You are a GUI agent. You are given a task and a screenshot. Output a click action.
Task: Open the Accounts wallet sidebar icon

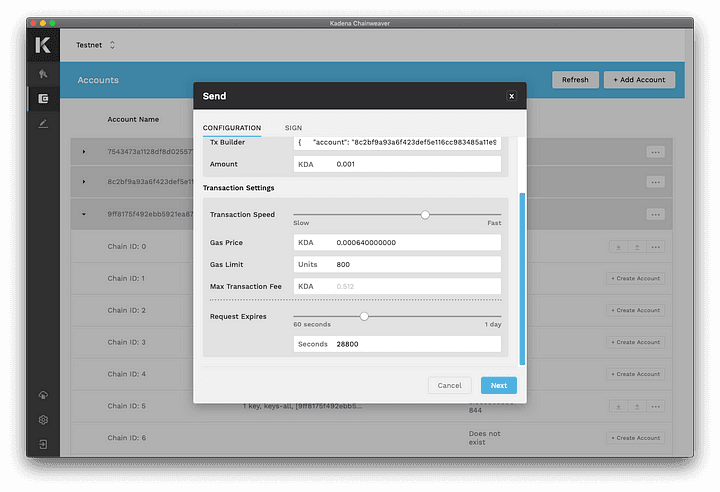43,98
